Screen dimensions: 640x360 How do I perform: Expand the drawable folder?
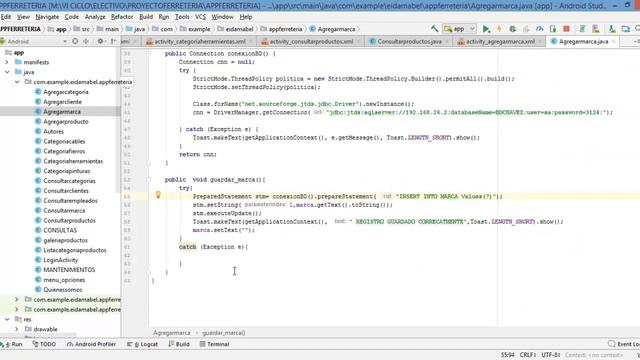point(17,329)
